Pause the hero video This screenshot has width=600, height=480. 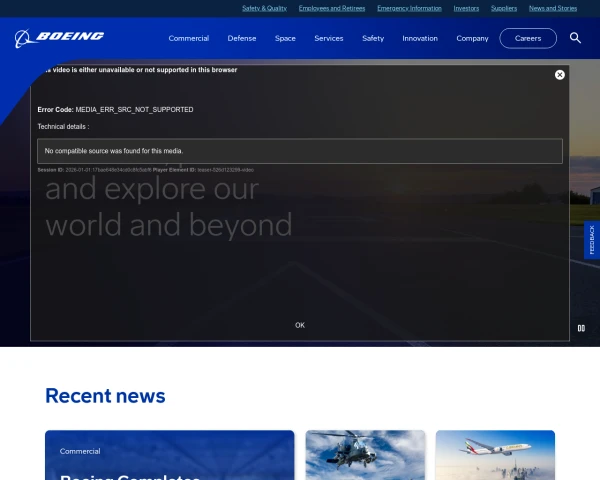(x=581, y=328)
